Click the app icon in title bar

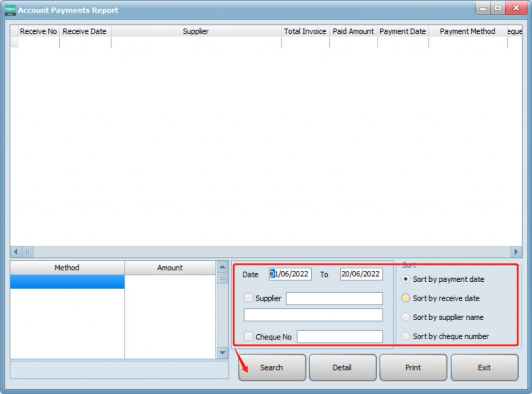tap(10, 10)
